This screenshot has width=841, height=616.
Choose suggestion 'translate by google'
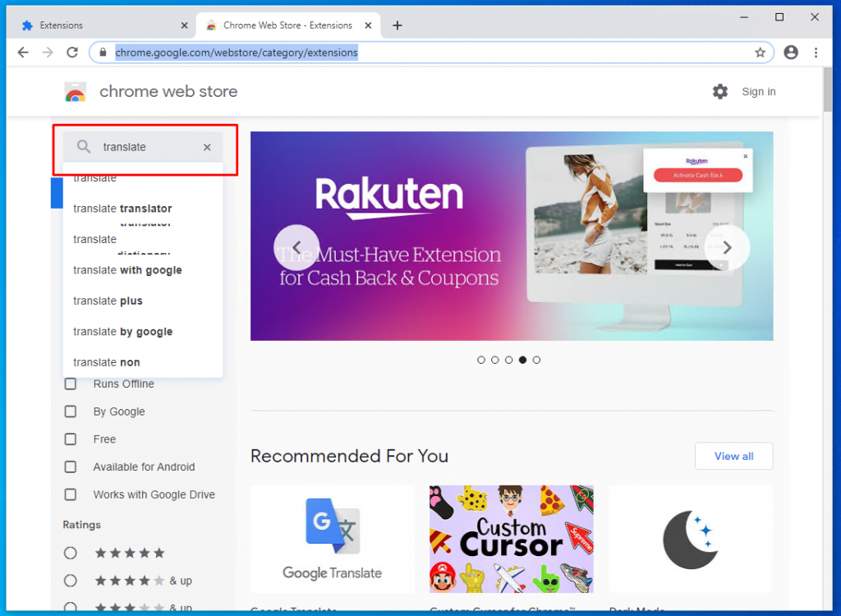[x=143, y=332]
